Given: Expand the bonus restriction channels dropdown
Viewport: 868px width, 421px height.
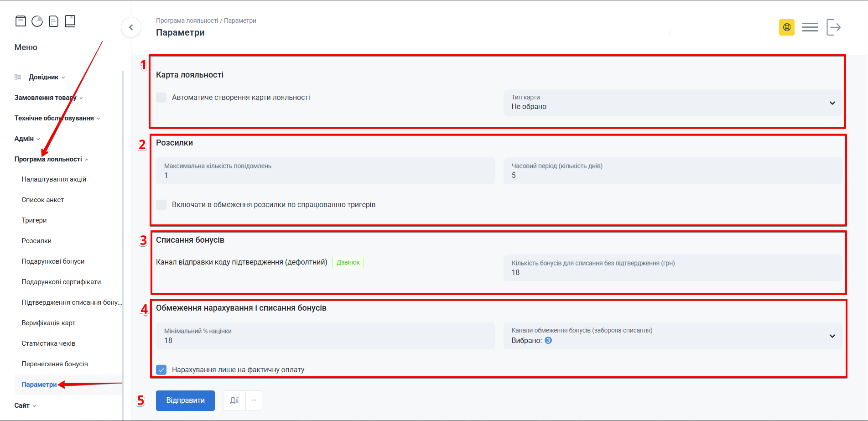Looking at the screenshot, I should tap(672, 336).
